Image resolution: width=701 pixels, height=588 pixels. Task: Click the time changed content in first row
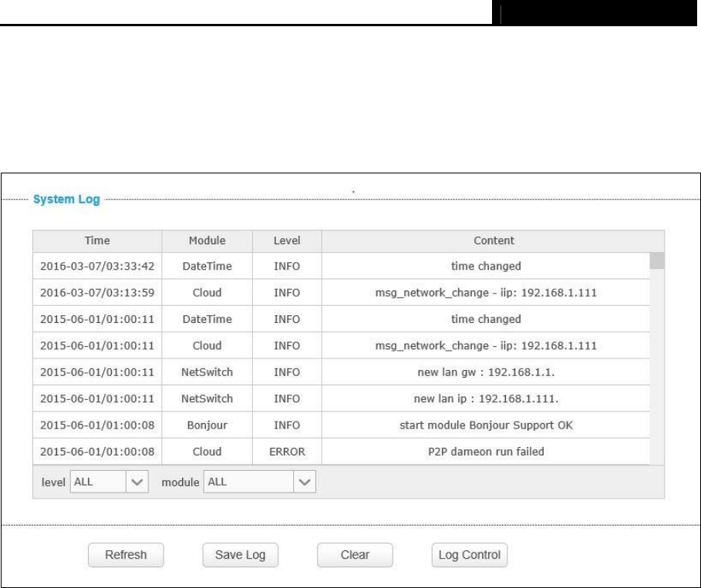[486, 267]
